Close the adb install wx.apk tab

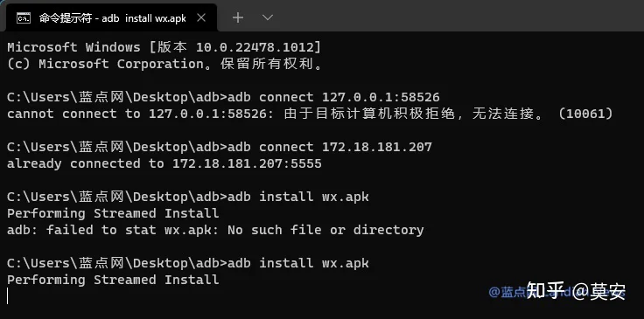pos(201,17)
